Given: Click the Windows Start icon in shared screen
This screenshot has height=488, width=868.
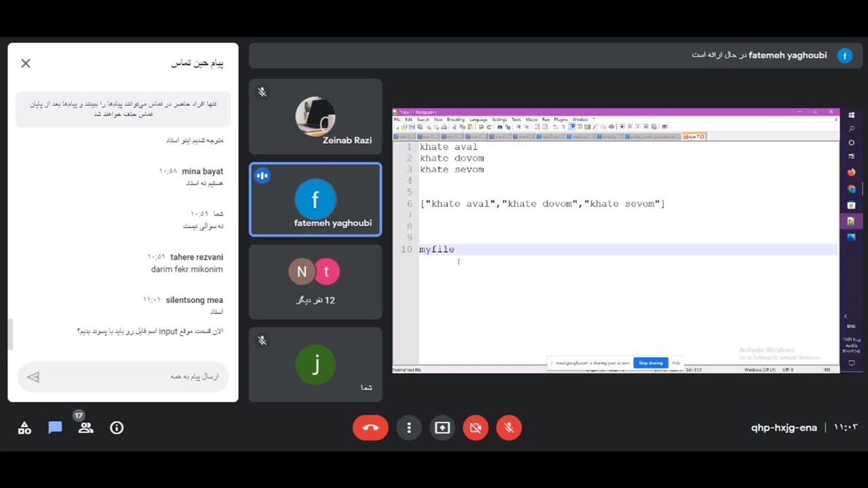Looking at the screenshot, I should coord(852,115).
